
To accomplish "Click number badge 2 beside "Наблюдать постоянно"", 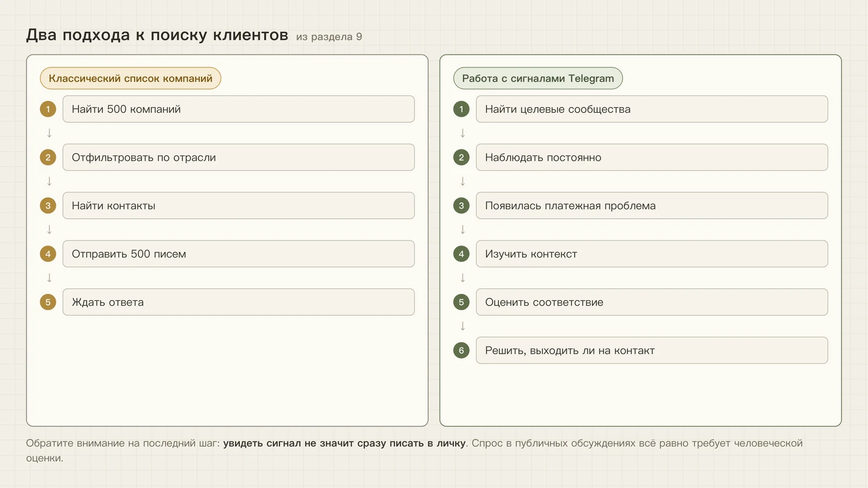I will click(x=462, y=157).
